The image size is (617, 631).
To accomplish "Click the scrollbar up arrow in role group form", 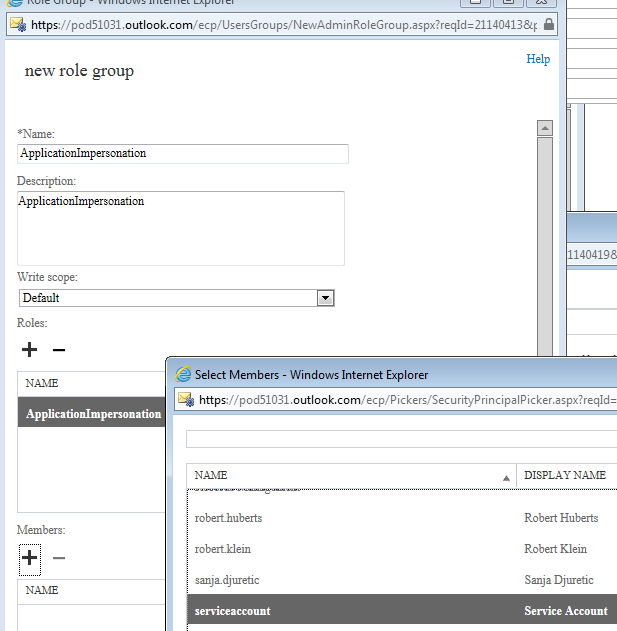I will pyautogui.click(x=545, y=128).
